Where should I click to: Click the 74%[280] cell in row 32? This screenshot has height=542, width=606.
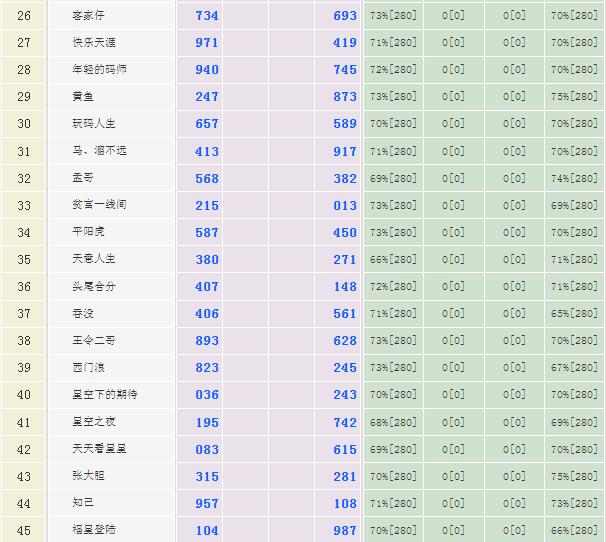(x=574, y=178)
